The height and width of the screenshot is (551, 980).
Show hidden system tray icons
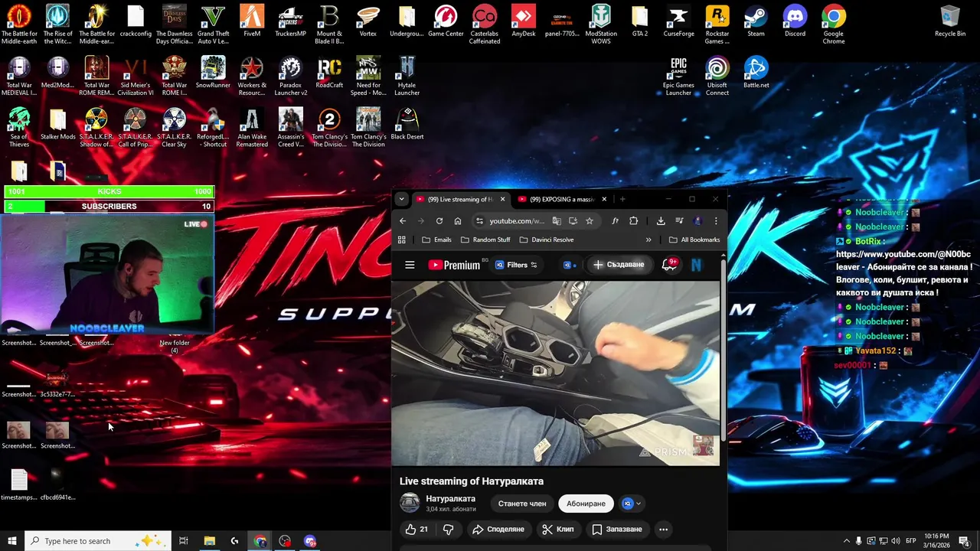(846, 541)
